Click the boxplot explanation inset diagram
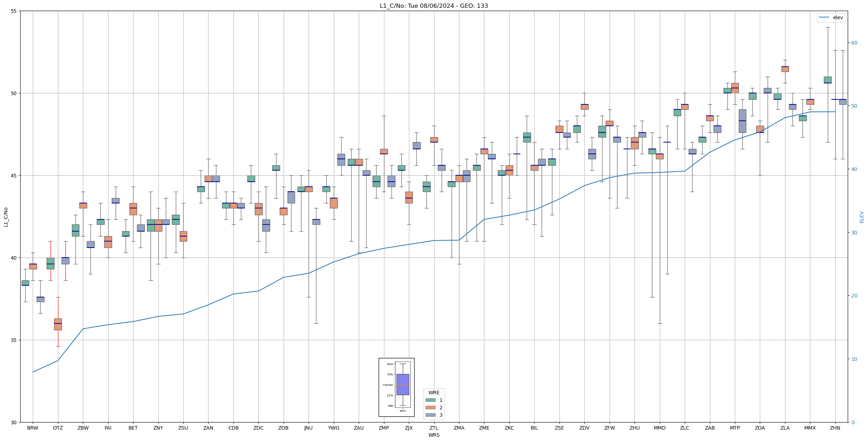 pos(396,387)
